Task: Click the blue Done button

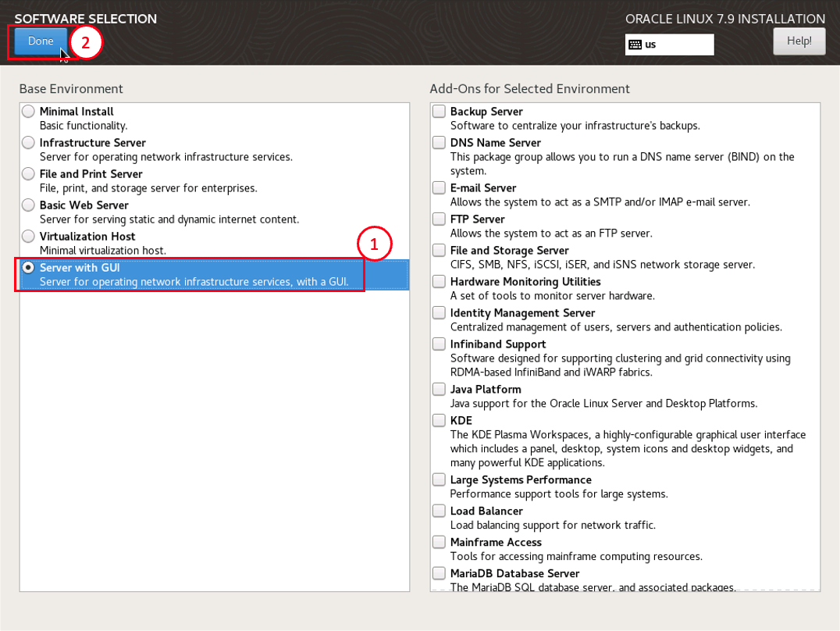Action: click(x=41, y=41)
